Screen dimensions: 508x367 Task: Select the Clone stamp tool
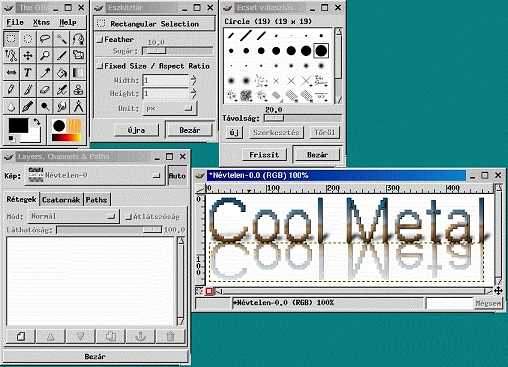pyautogui.click(x=78, y=89)
